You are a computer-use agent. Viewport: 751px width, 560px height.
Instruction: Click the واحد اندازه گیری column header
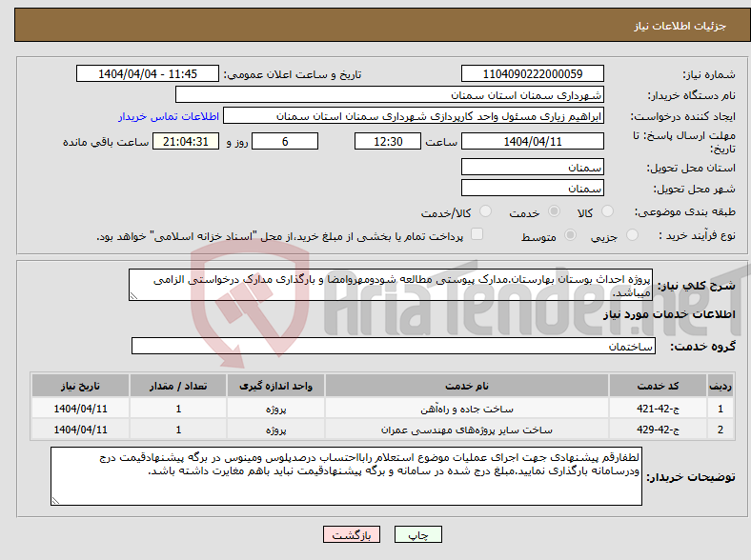pos(275,386)
